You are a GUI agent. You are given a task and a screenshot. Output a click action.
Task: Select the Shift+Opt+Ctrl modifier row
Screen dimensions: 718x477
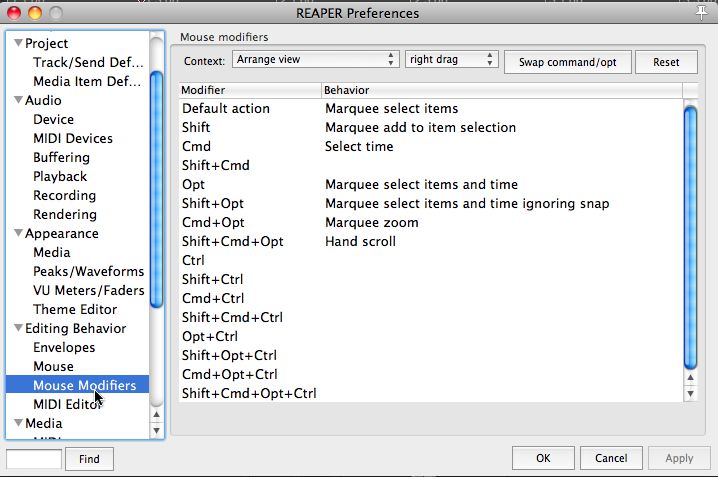[431, 355]
